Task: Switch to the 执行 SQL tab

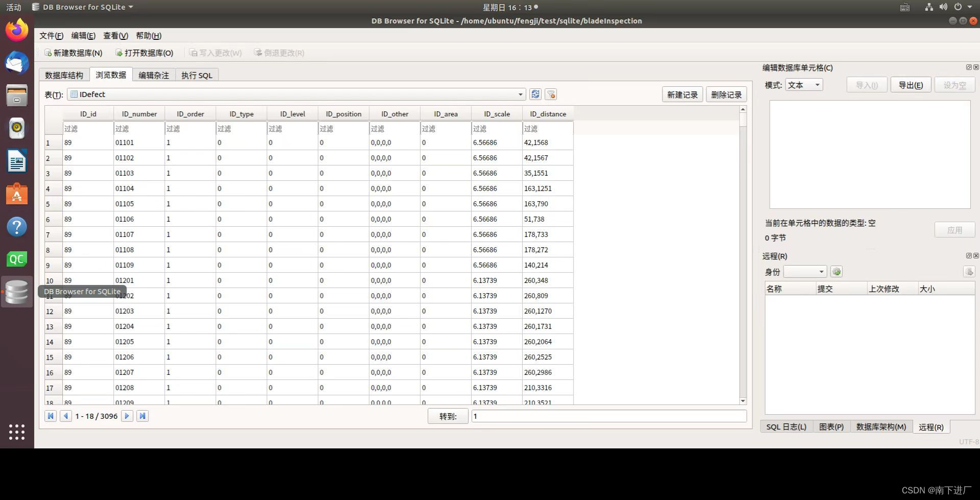Action: [x=197, y=75]
